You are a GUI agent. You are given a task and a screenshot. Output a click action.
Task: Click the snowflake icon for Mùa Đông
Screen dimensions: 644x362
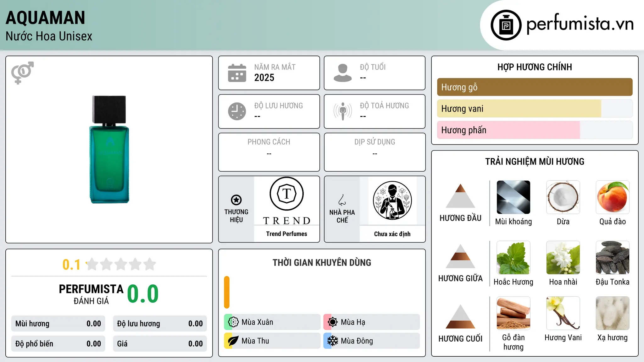[332, 341]
